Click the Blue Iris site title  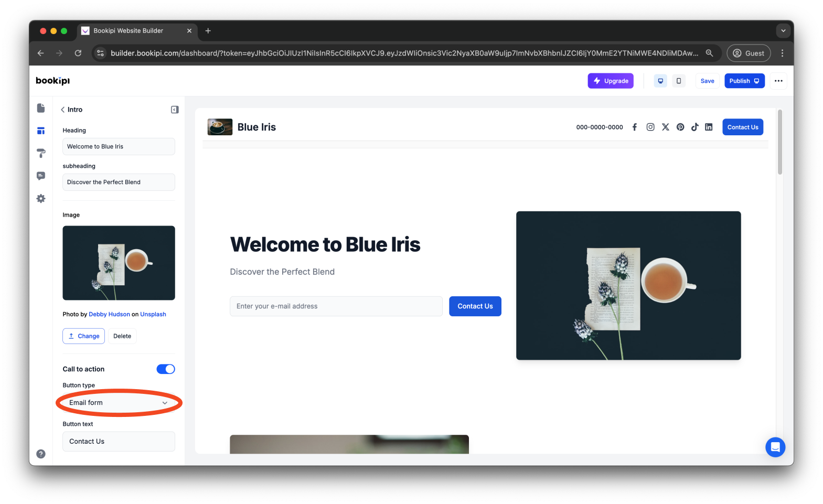(256, 127)
